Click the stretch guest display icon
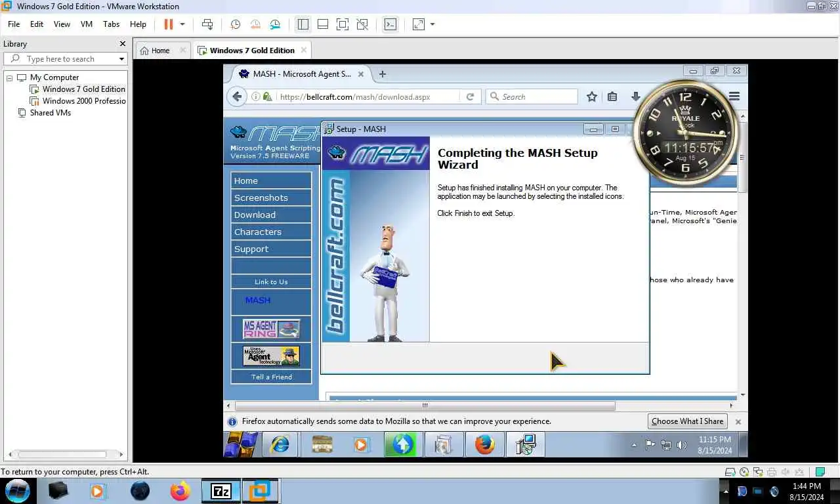Screen dimensions: 840x504 click(x=418, y=24)
